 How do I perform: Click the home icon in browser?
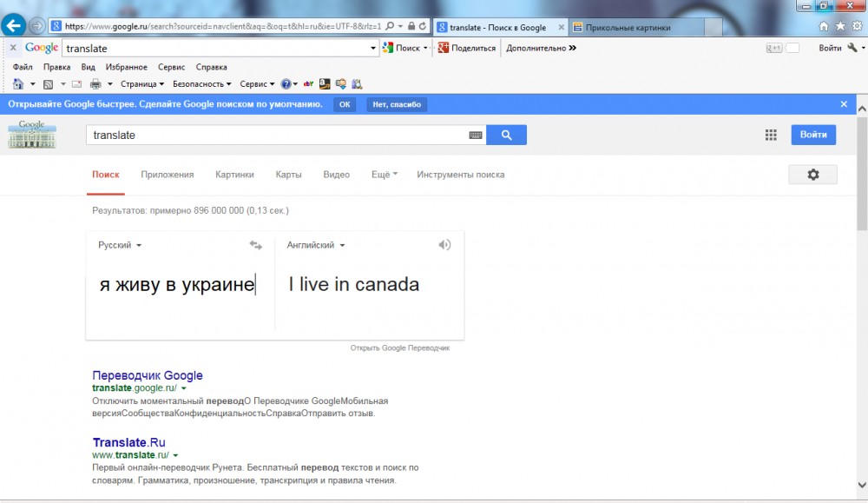tap(824, 26)
